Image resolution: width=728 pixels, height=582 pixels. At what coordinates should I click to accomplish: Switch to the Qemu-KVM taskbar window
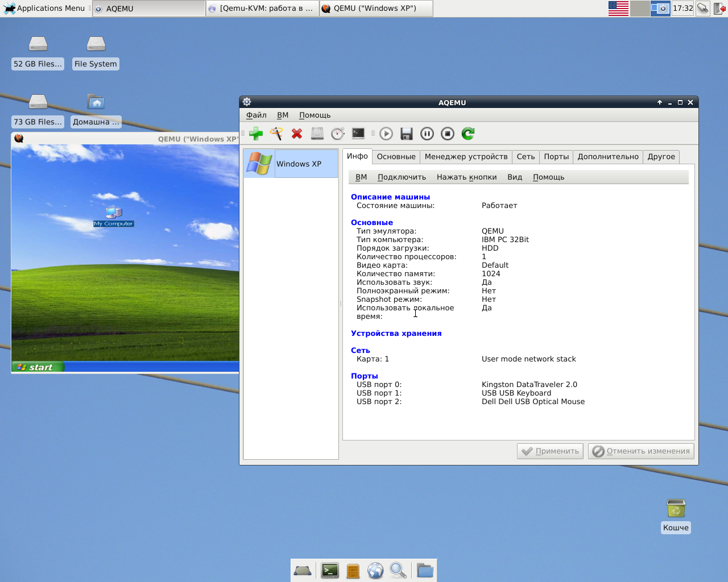(262, 9)
